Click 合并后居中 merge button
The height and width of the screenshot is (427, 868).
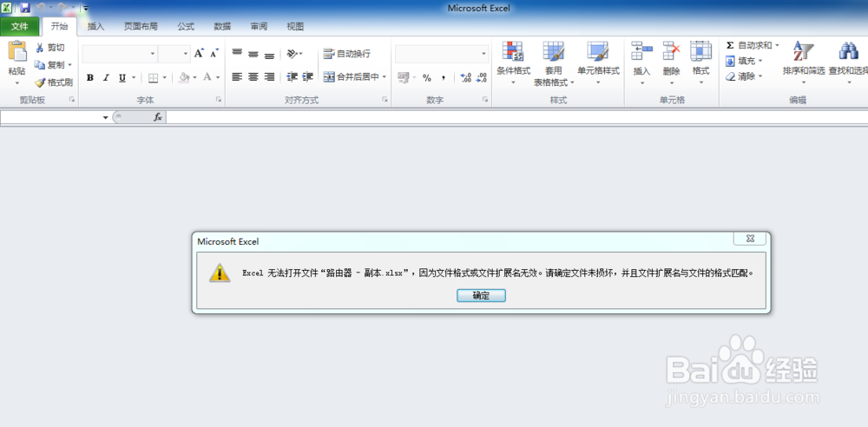[x=352, y=77]
